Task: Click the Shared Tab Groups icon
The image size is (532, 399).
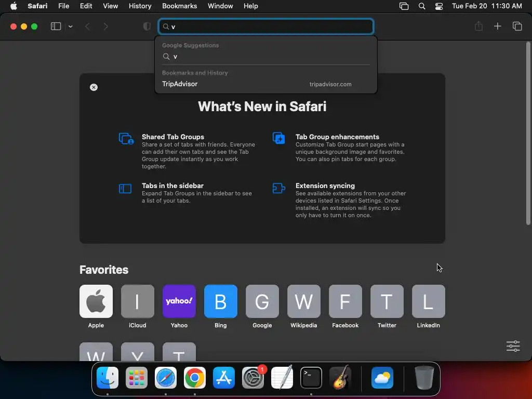Action: tap(126, 138)
